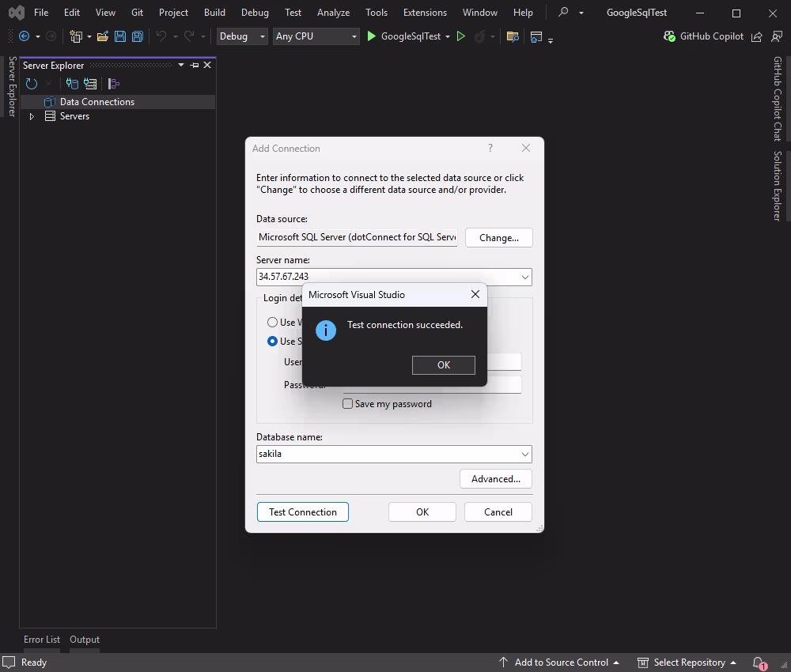
Task: Click the Select Repository control in status bar
Action: pos(687,662)
